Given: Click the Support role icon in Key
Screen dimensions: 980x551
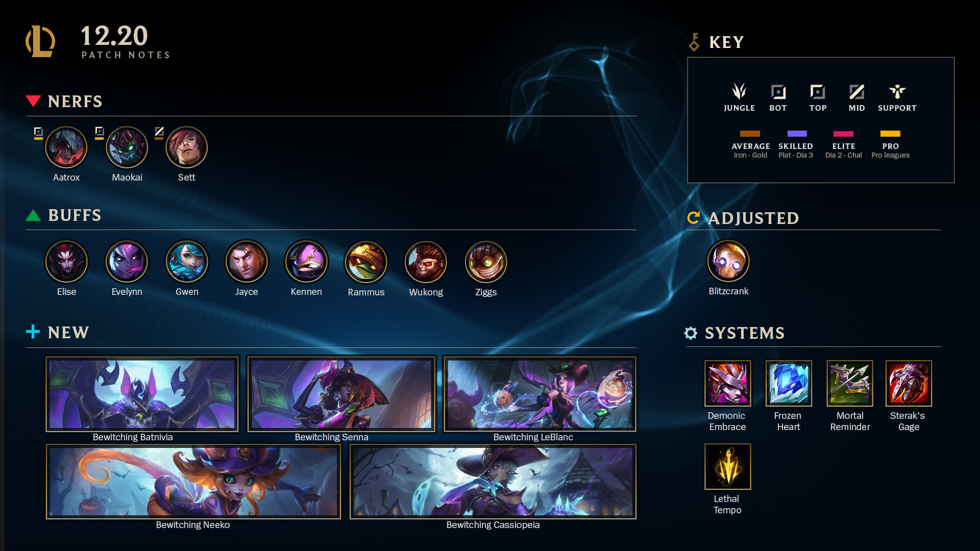Looking at the screenshot, I should point(897,91).
